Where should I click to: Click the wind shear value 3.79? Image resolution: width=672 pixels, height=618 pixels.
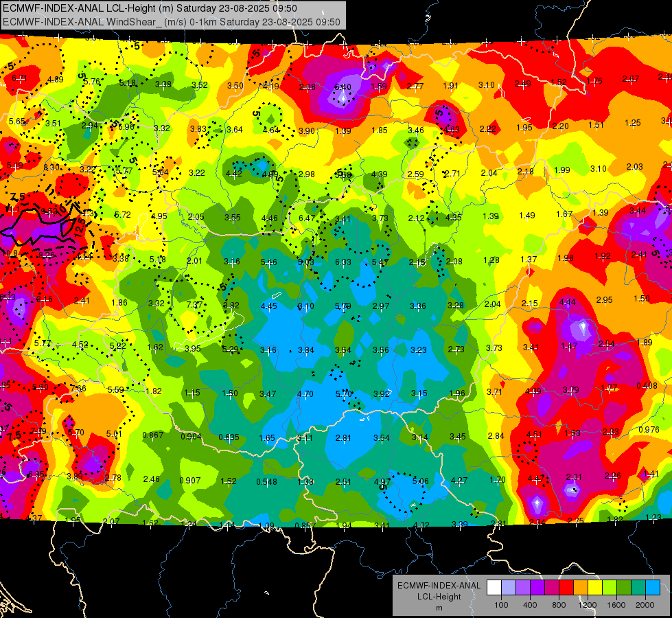(571, 390)
